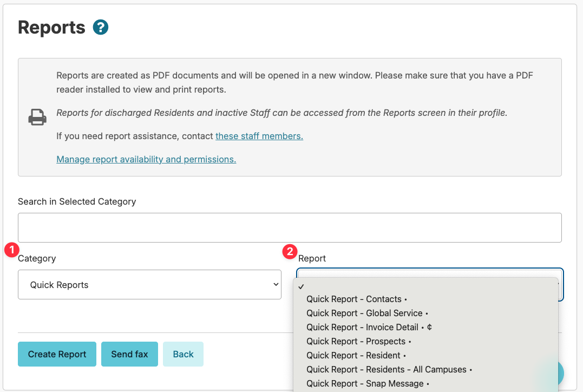Choose Quick Report - Resident option
Screen dimensions: 583x392
[x=425, y=356]
